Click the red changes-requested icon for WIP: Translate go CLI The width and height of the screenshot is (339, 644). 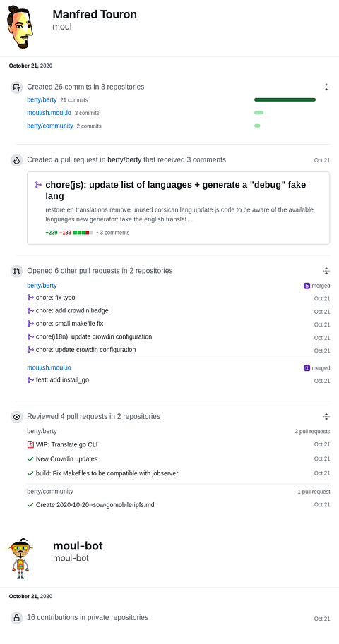30,444
